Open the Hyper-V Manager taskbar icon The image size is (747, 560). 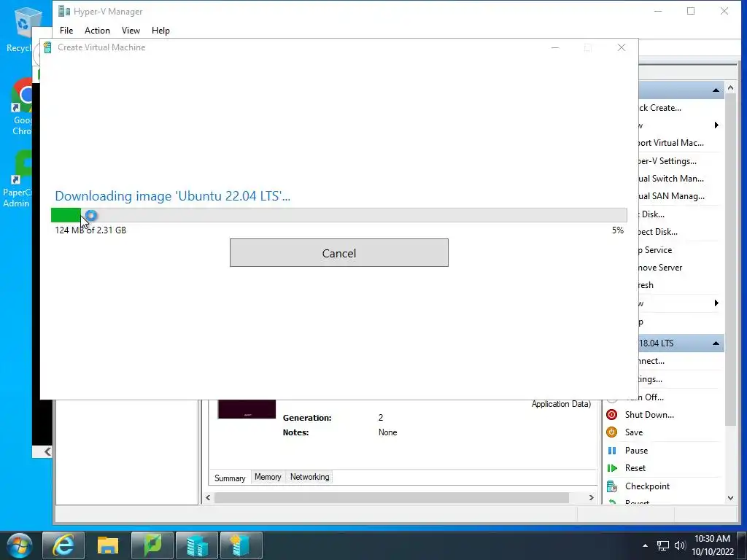click(197, 545)
